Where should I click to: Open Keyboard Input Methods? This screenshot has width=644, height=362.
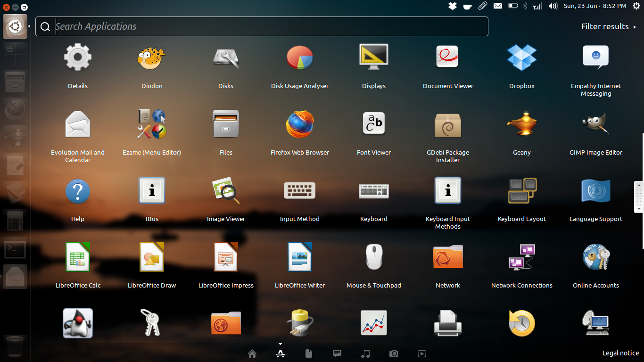tap(448, 190)
